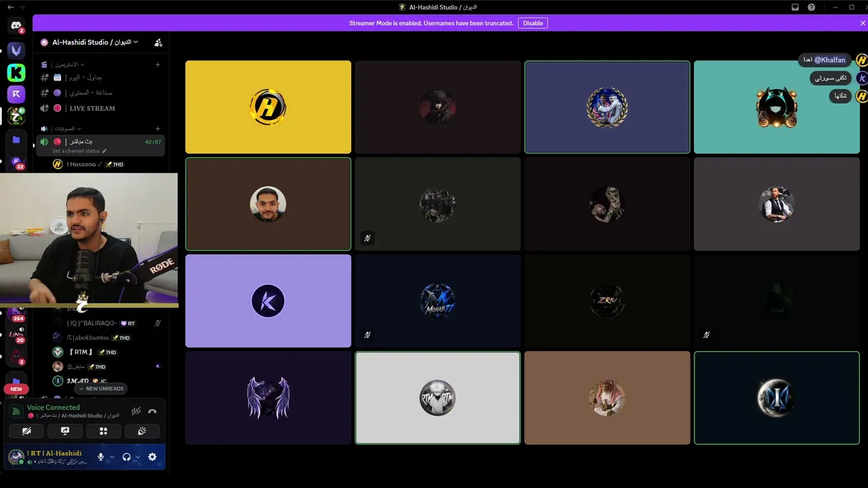Open the inbox icon in title bar
868x488 pixels.
[x=795, y=7]
